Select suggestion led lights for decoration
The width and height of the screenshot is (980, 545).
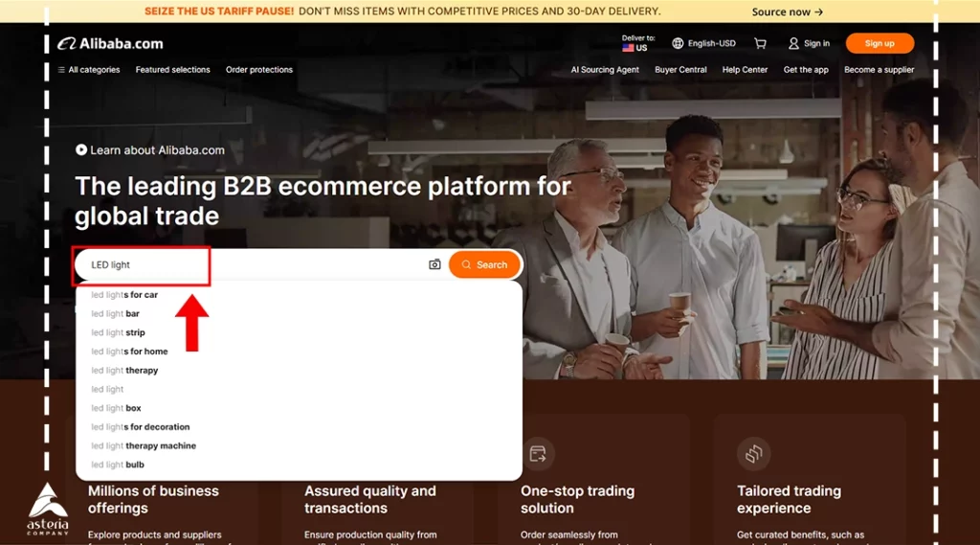299,427
